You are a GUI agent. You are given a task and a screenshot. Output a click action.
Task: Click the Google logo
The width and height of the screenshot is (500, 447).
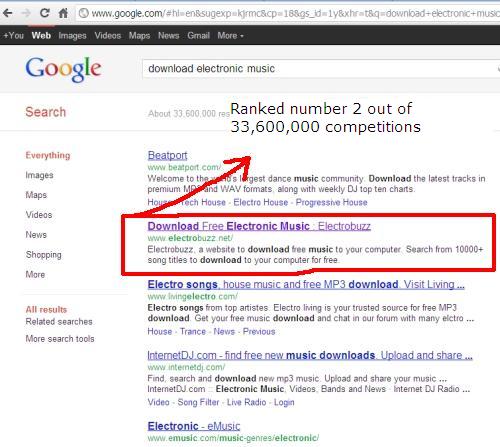point(63,69)
